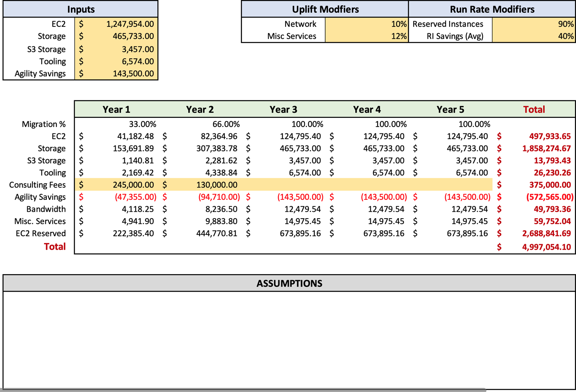Click Year 1 Misc. Services 4,941.90

[x=138, y=221]
